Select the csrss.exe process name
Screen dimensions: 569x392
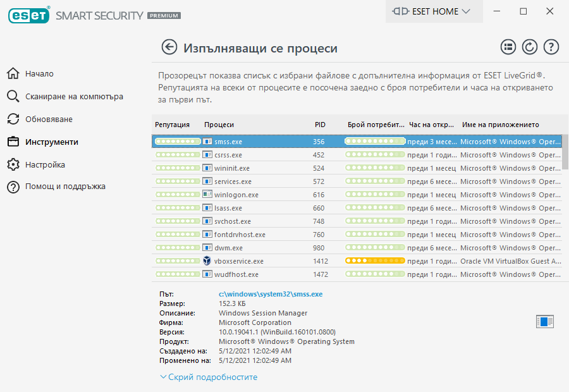tap(228, 155)
